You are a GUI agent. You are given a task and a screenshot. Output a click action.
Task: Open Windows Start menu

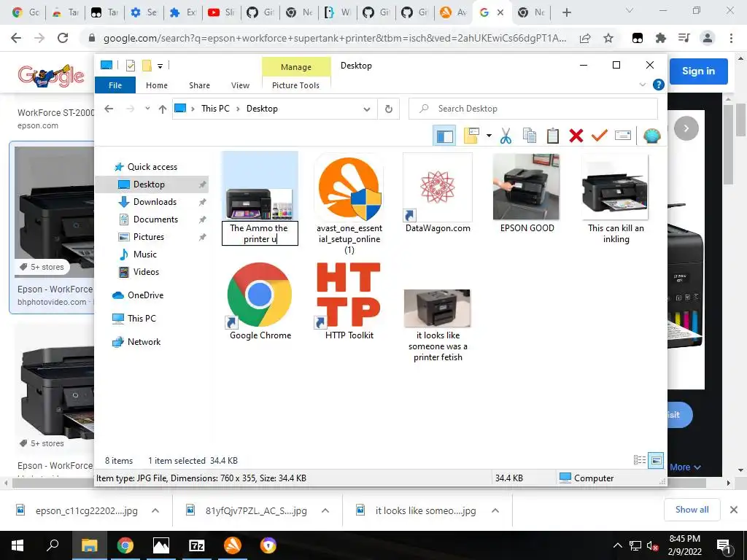pyautogui.click(x=18, y=545)
